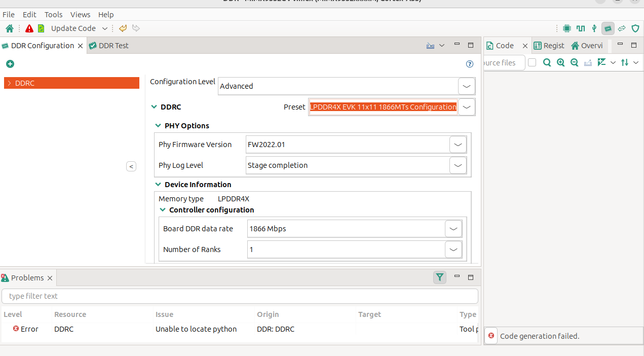Sort problems by Level column header
The height and width of the screenshot is (356, 644).
click(x=13, y=314)
